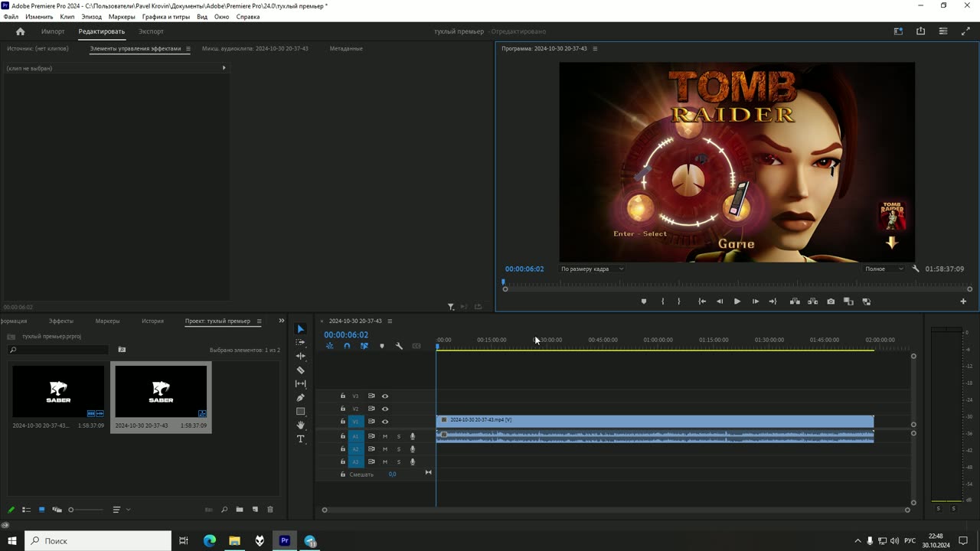Screen dimensions: 980x551
Task: Open program monitor settings wrench
Action: coord(916,269)
